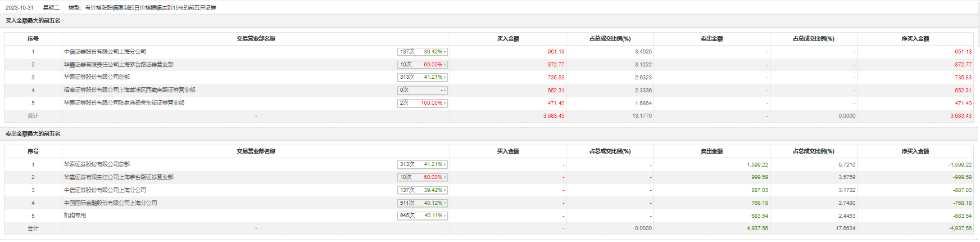
Task: Click 招商证券上海黄浦区西藏南路证券营业部 link
Action: tap(130, 90)
